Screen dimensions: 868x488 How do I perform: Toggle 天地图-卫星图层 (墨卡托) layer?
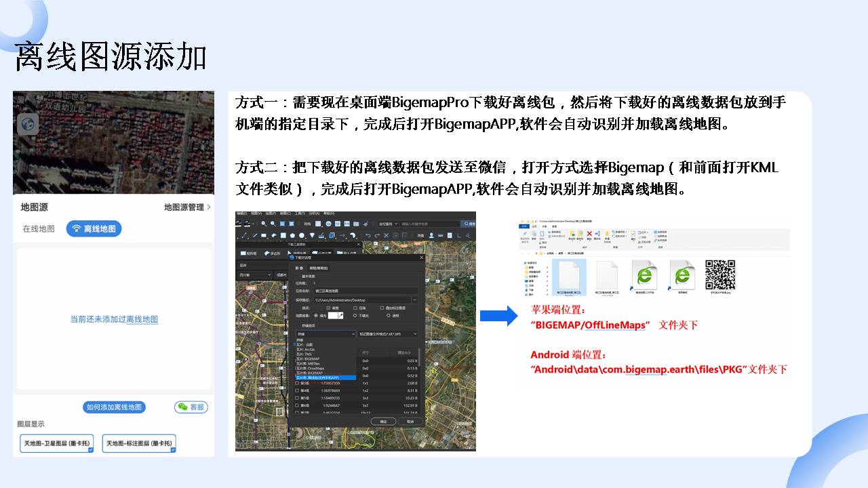click(57, 444)
